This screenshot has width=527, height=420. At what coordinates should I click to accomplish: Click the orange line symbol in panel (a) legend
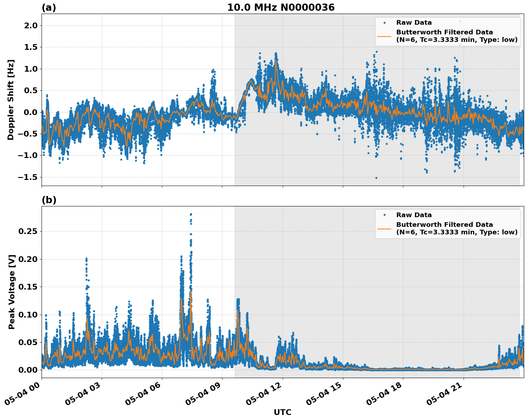pyautogui.click(x=384, y=37)
